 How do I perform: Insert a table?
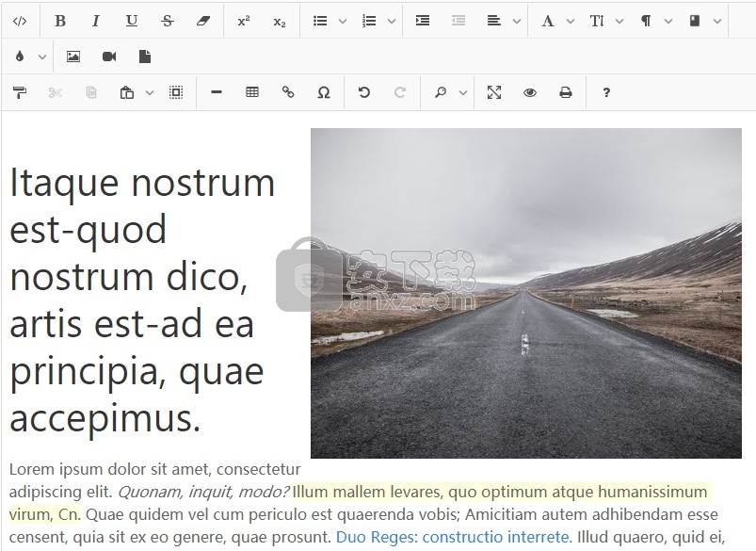click(252, 92)
